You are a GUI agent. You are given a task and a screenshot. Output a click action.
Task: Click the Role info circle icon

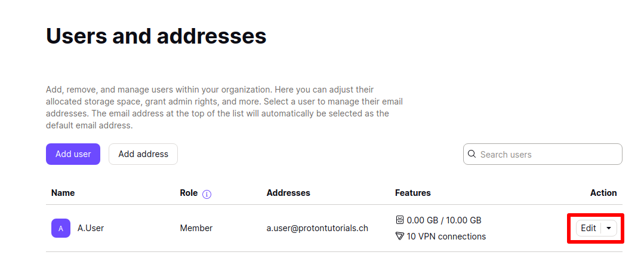coord(207,194)
